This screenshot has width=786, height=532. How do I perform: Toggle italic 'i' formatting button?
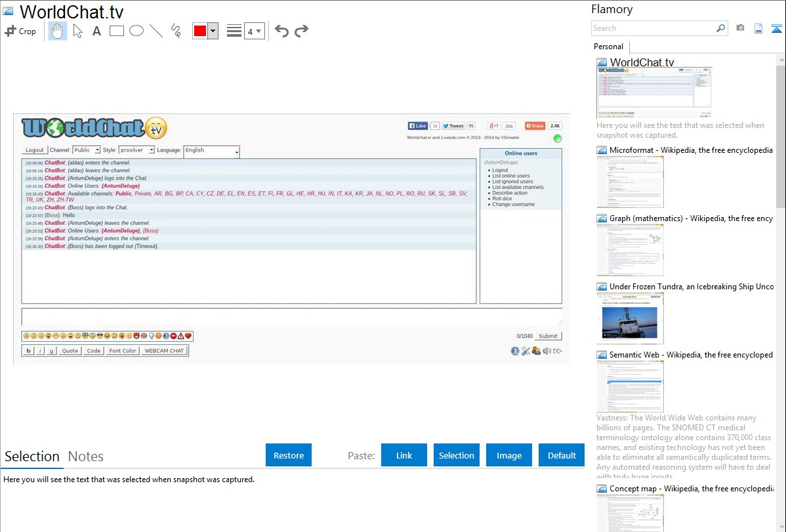(40, 350)
